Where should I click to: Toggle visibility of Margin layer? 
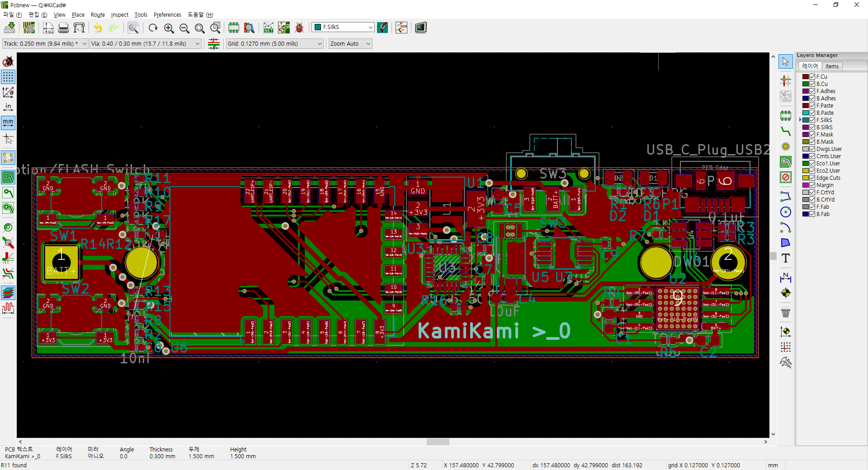(812, 185)
